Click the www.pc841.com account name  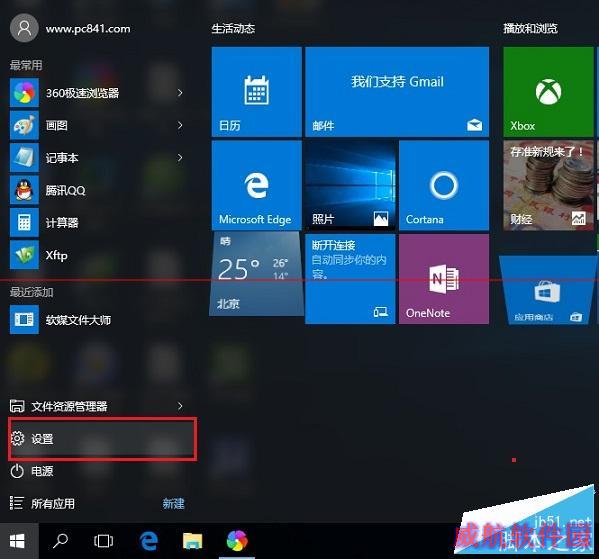[x=88, y=29]
